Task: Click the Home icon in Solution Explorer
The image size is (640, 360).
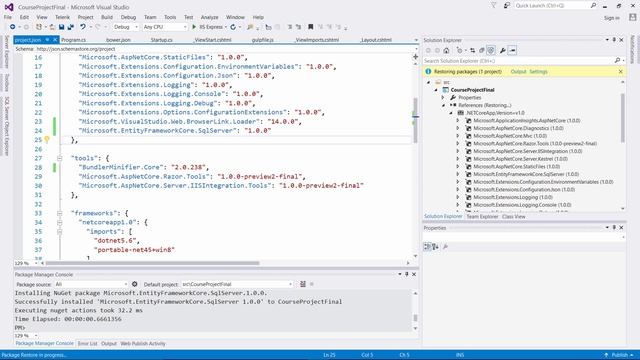Action: (x=446, y=51)
